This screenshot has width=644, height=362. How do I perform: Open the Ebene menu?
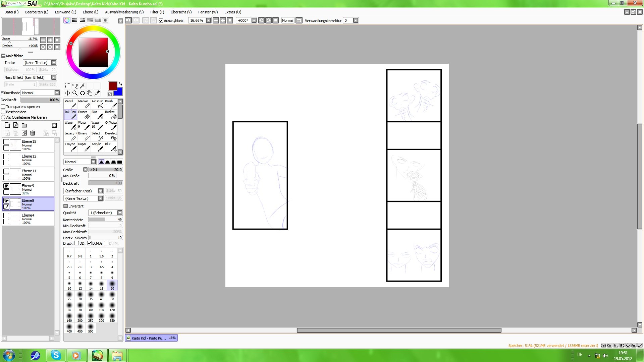point(91,12)
